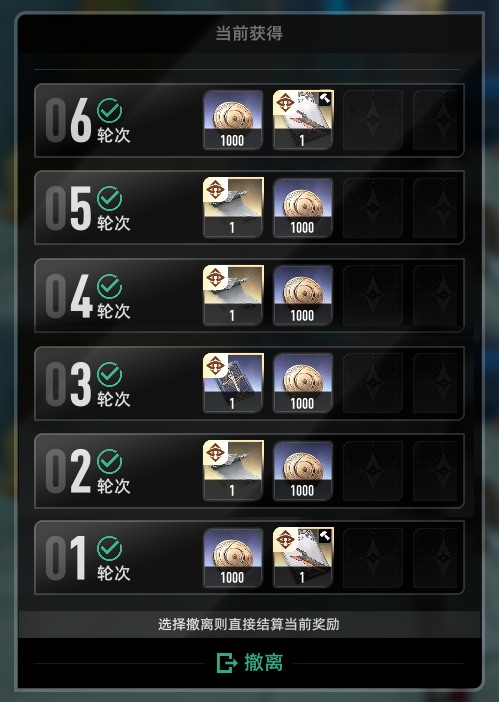Open the round 01 blade material reward
Viewport: 499px width, 702px height.
pos(303,557)
